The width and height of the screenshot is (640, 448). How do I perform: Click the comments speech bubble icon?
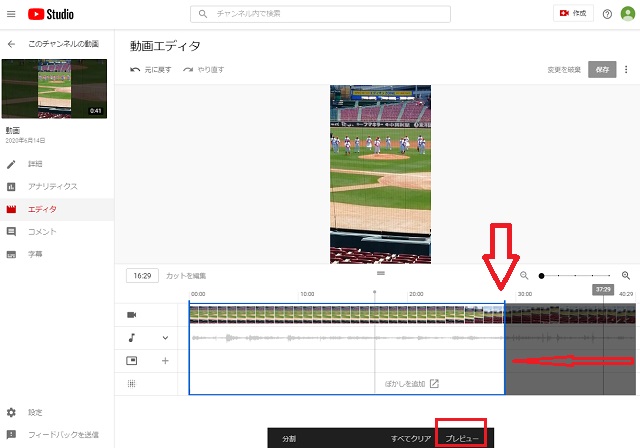pos(11,232)
